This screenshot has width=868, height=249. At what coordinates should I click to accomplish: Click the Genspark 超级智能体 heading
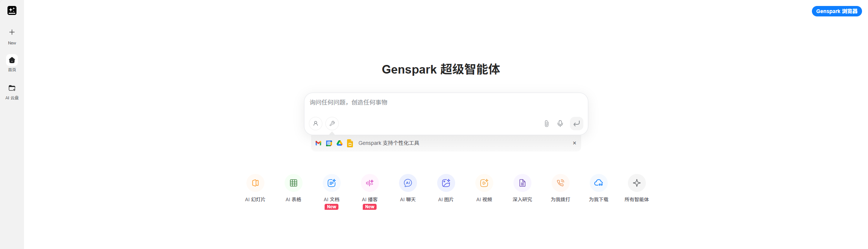441,69
